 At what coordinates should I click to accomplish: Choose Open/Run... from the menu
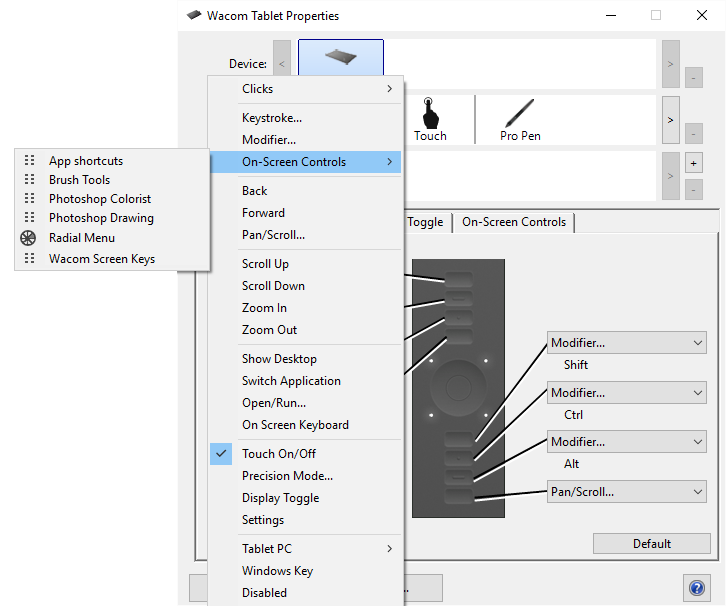coord(306,403)
